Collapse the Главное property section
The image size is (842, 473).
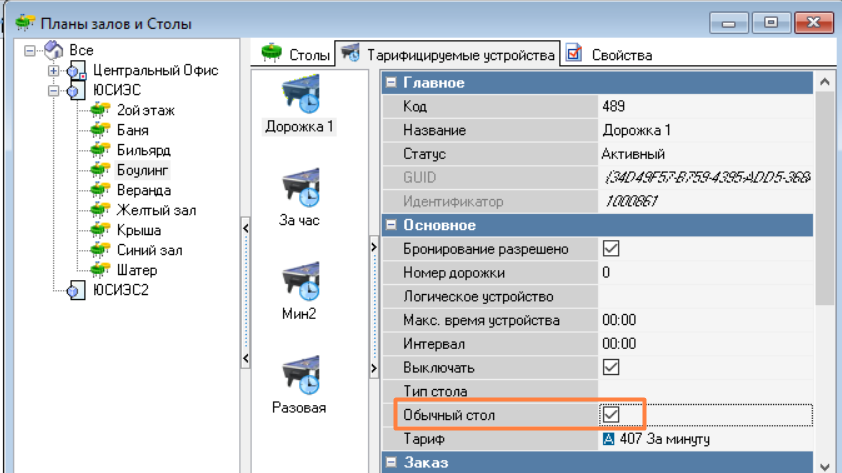click(x=392, y=83)
